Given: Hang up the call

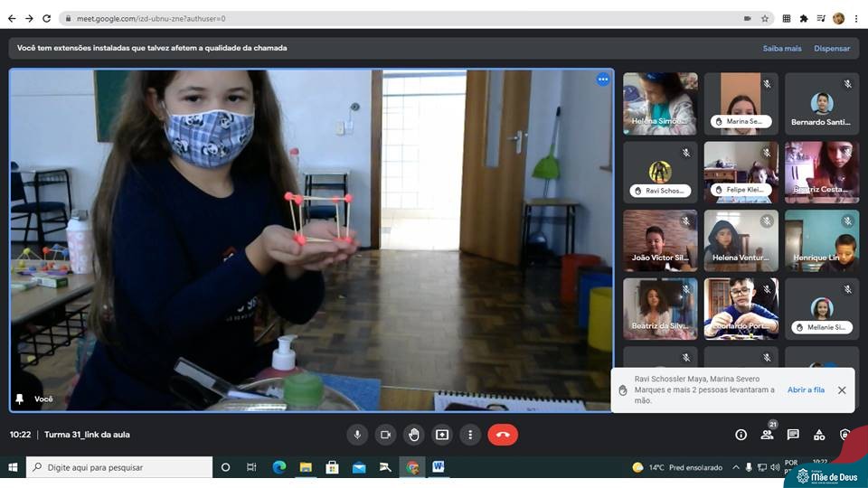Looking at the screenshot, I should click(x=503, y=435).
